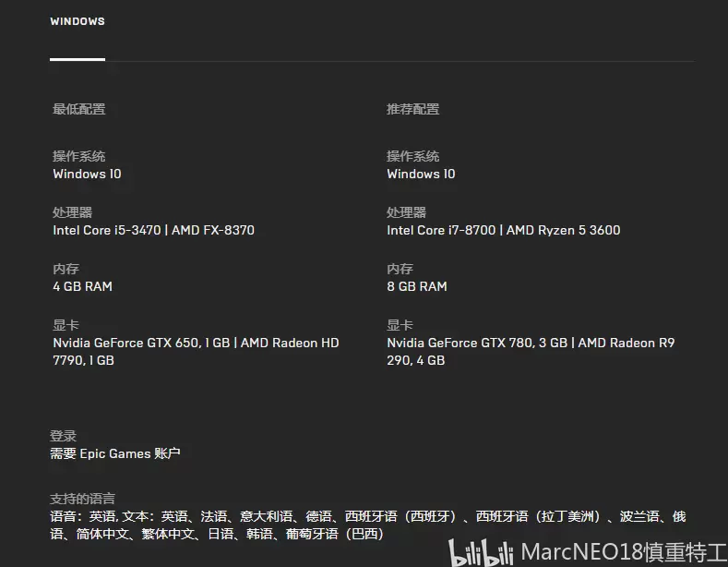This screenshot has width=728, height=567.
Task: Click Nvidia GeForce GTX 650 graphics text
Action: point(196,351)
